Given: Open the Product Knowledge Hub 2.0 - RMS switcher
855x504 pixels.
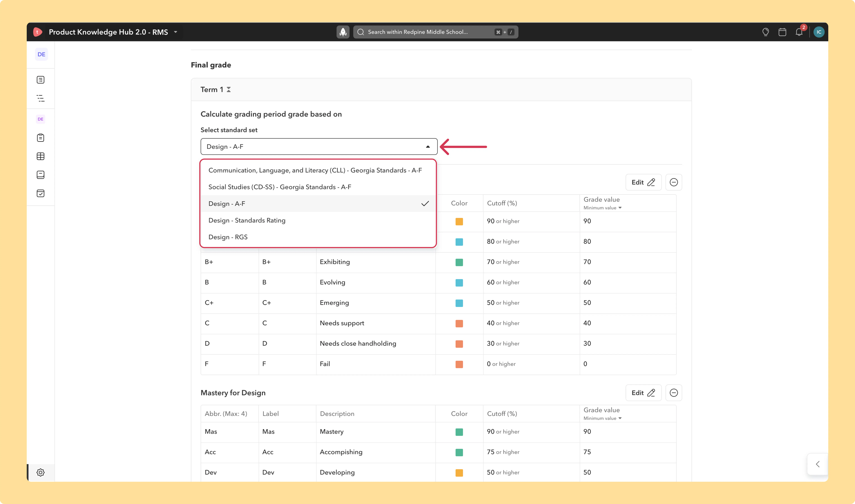Looking at the screenshot, I should [113, 32].
